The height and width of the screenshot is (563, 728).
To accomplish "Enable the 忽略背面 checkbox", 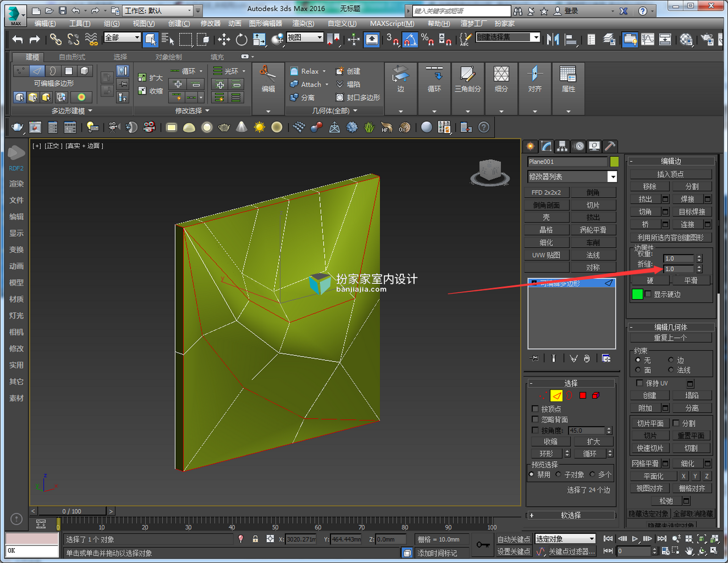I will [535, 420].
